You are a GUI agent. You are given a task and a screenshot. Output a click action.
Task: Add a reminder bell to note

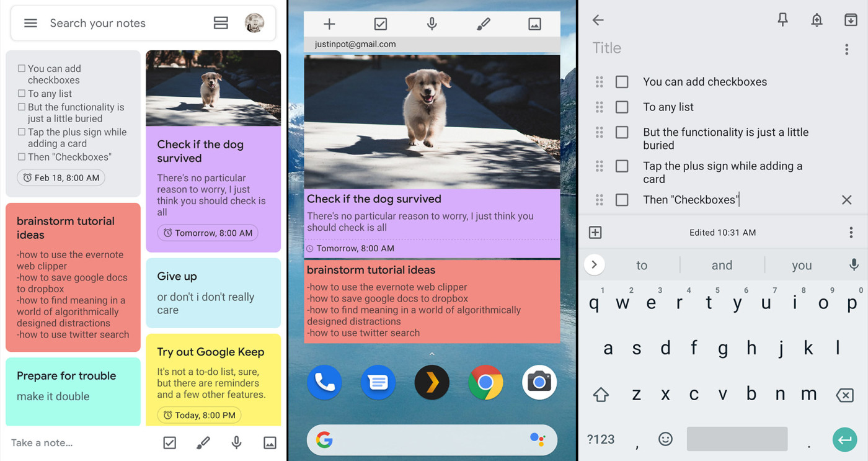[817, 20]
